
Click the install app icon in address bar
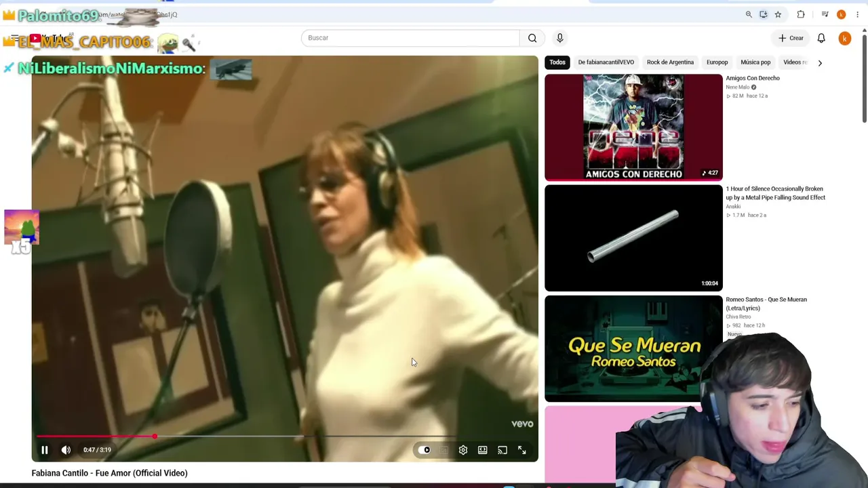pyautogui.click(x=764, y=14)
